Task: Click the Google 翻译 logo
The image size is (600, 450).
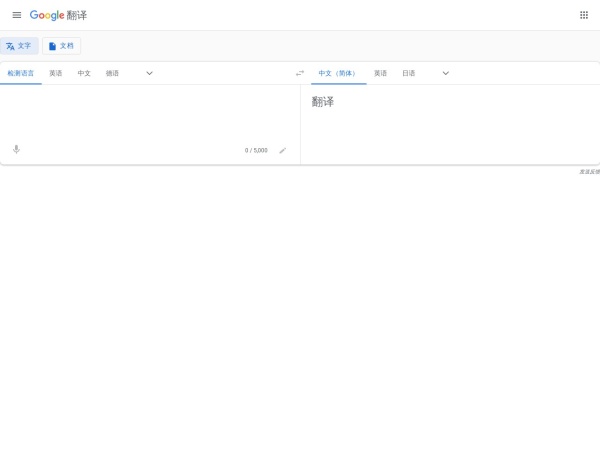Action: pyautogui.click(x=58, y=15)
